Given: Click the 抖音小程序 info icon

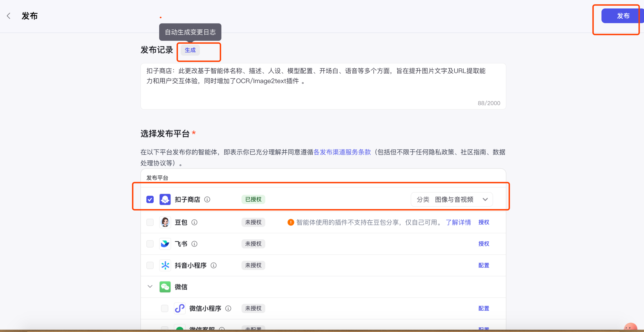Looking at the screenshot, I should tap(213, 265).
